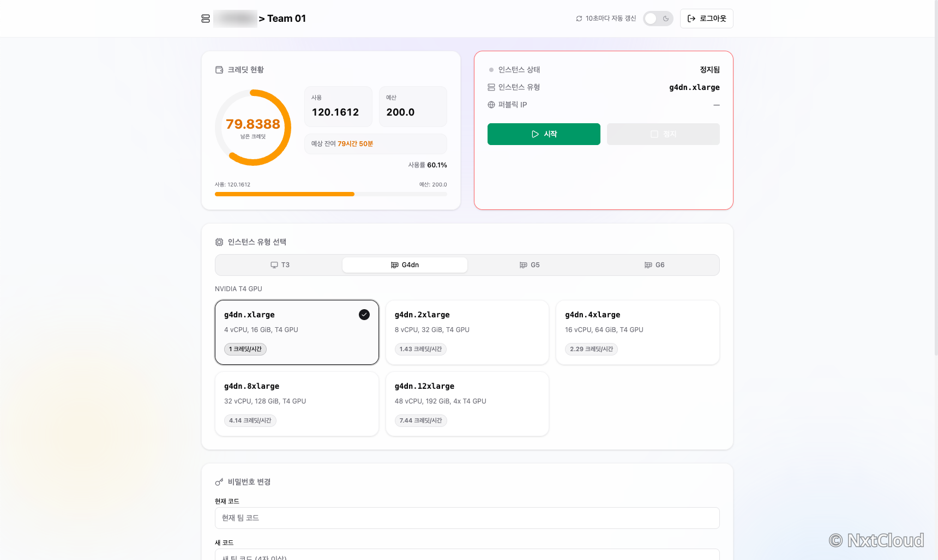Screen dimensions: 938x560
Task: Click the globe icon beside 퍼블릭 IP
Action: (x=491, y=105)
